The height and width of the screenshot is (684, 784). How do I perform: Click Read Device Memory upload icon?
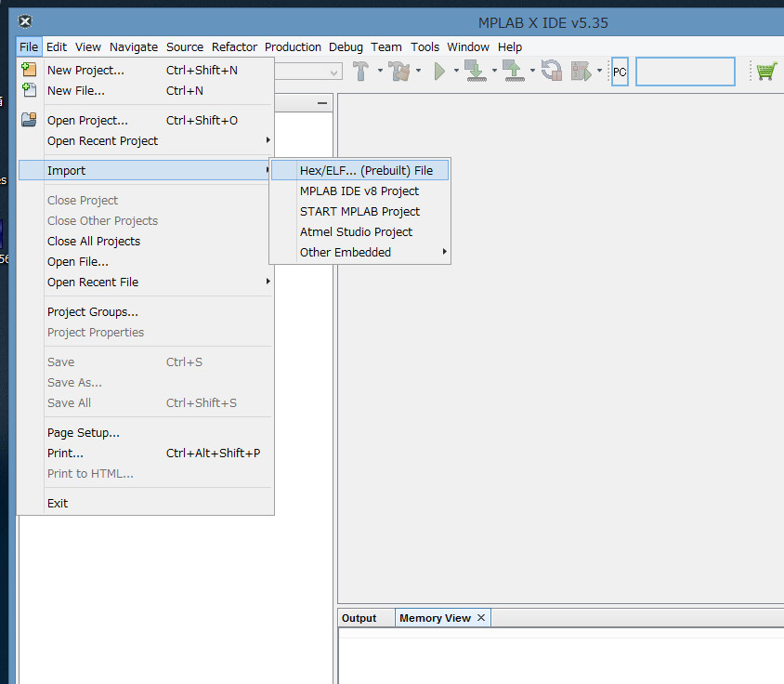(514, 71)
